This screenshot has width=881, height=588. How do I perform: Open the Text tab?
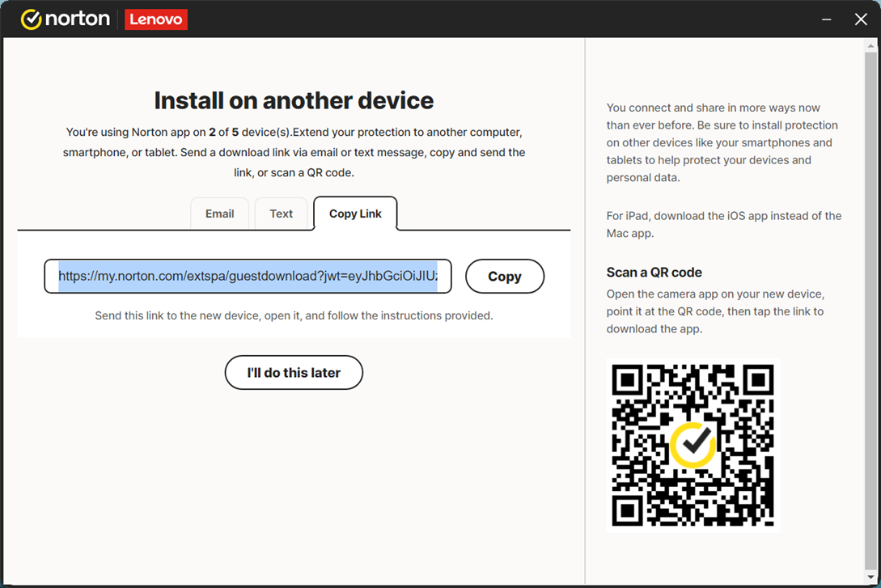click(x=281, y=214)
